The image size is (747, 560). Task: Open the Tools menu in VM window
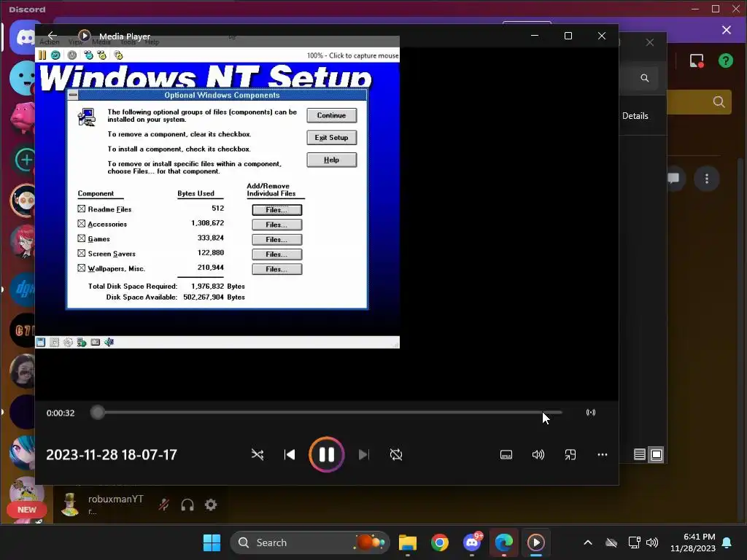point(128,42)
